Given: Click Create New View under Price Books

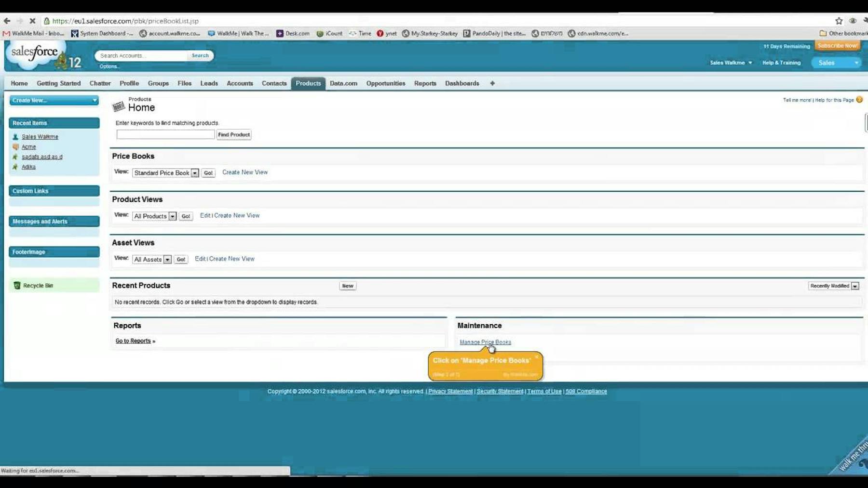Looking at the screenshot, I should (245, 172).
